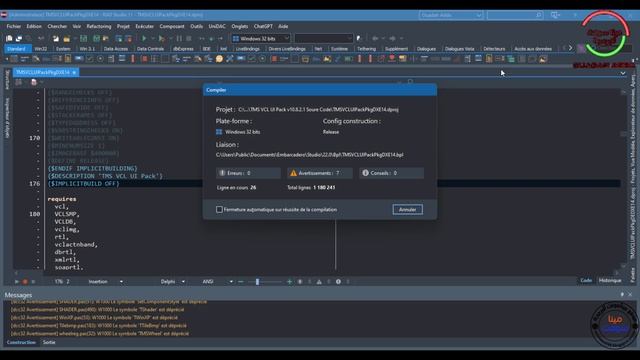This screenshot has height=360, width=640.
Task: Click the wheelreg.pas warning message line
Action: (x=100, y=333)
